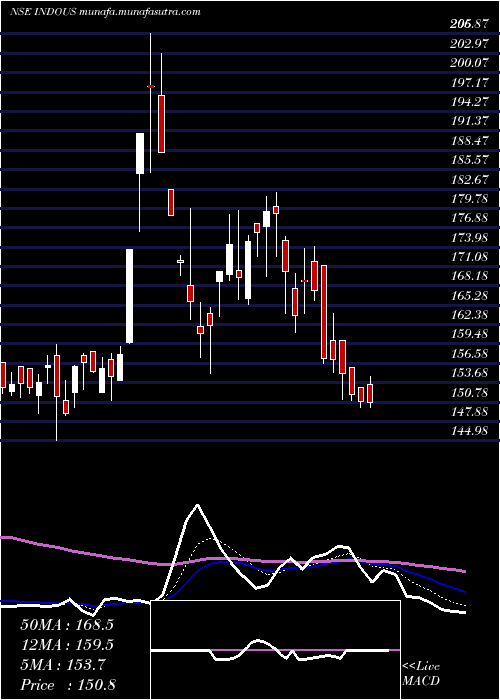Click the 162.38 price axis label

point(469,315)
